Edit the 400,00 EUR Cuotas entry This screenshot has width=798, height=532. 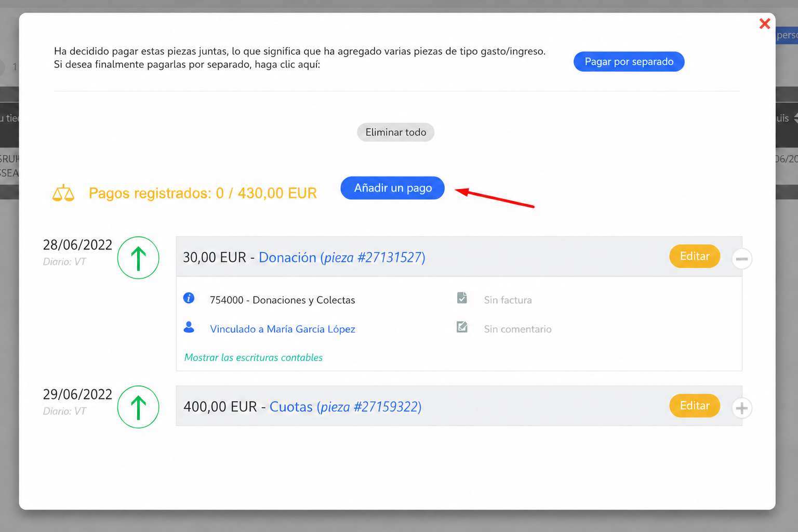pyautogui.click(x=695, y=406)
